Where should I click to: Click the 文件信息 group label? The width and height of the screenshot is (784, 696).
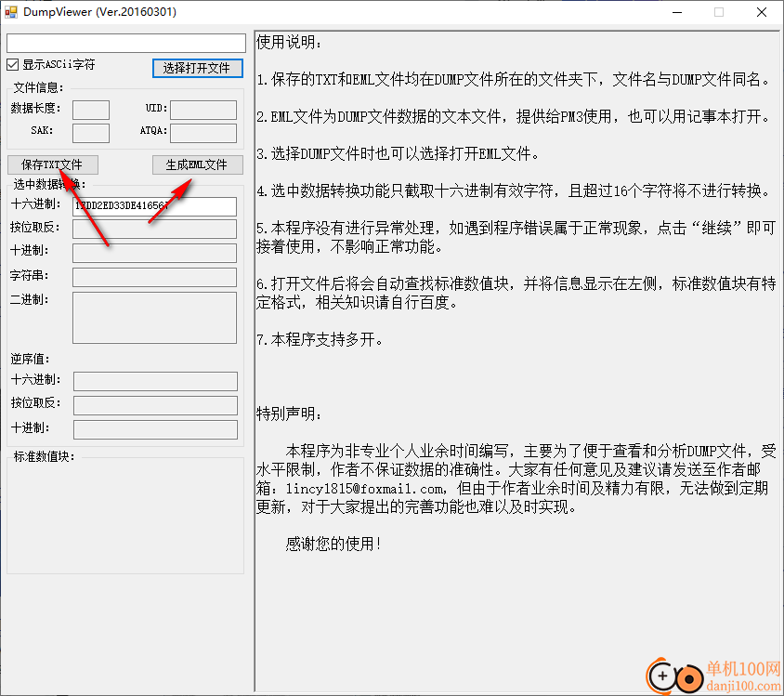click(38, 88)
